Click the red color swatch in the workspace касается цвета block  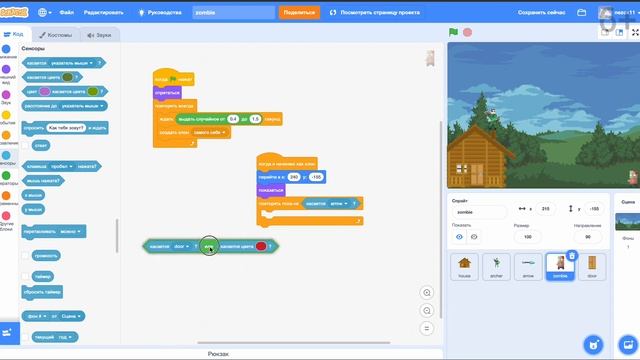click(261, 246)
